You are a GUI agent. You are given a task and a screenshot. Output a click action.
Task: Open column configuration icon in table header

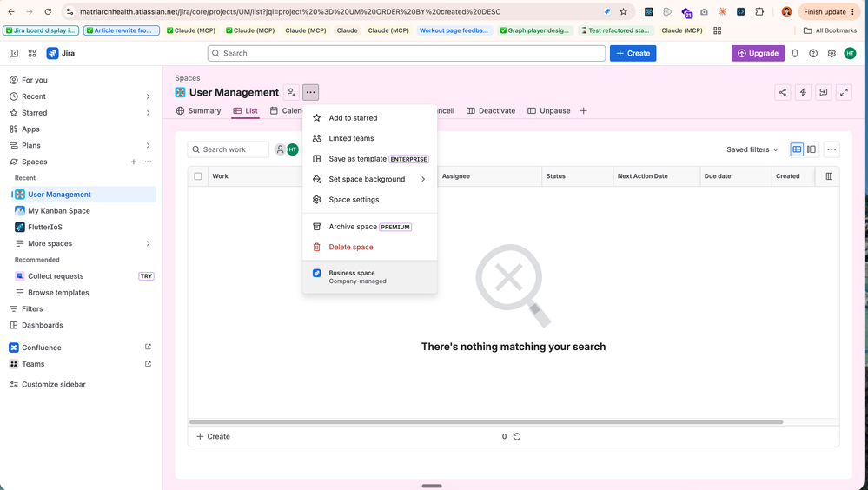coord(829,176)
